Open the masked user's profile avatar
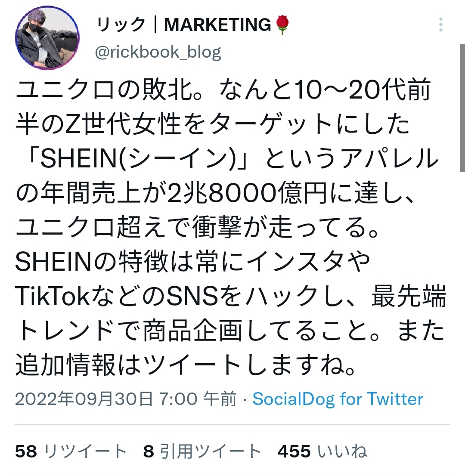This screenshot has width=465, height=476. pyautogui.click(x=47, y=37)
